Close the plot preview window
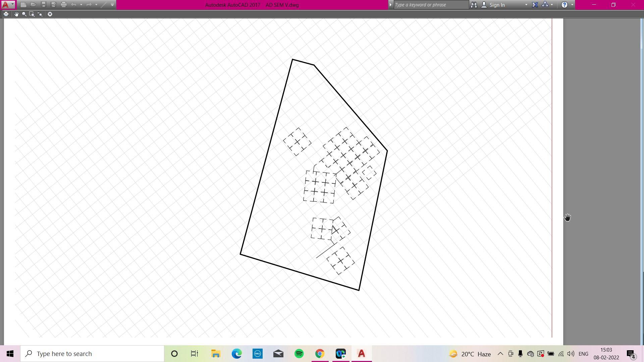The image size is (644, 362). click(50, 14)
